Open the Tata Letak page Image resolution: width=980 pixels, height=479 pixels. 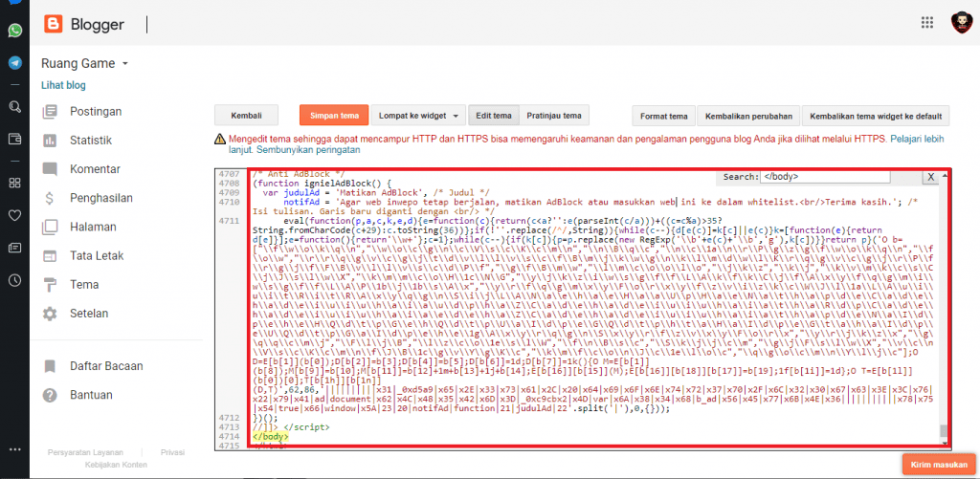[97, 255]
